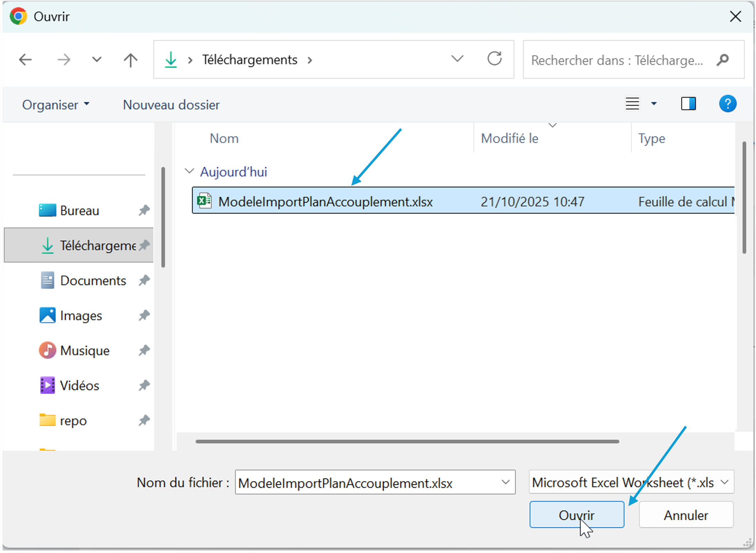756x553 pixels.
Task: Go forward with the right arrow
Action: click(x=64, y=60)
